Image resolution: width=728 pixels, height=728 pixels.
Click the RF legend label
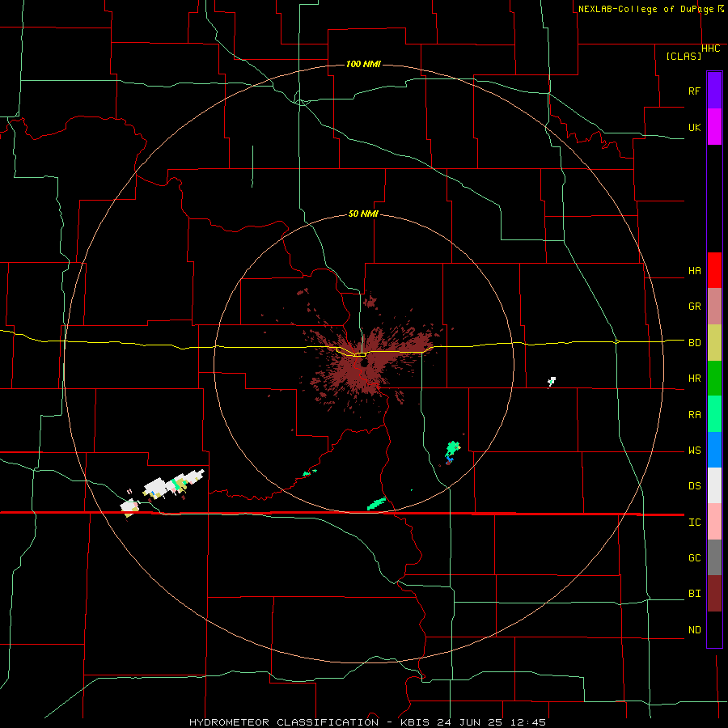[x=695, y=91]
